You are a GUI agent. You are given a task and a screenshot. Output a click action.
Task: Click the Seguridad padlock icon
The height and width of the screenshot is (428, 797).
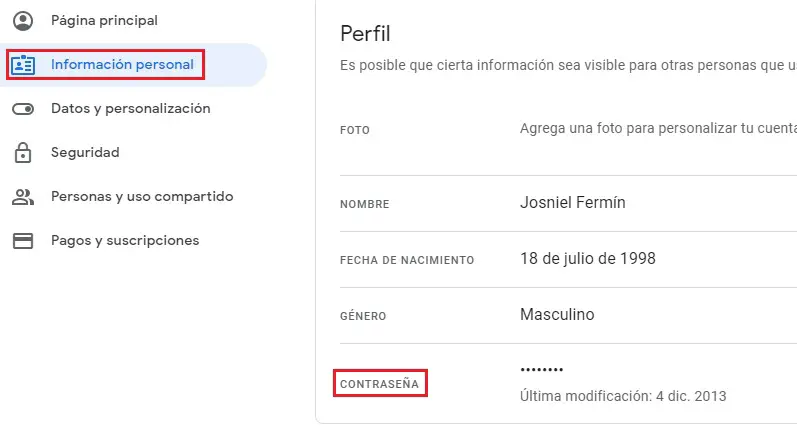point(22,153)
